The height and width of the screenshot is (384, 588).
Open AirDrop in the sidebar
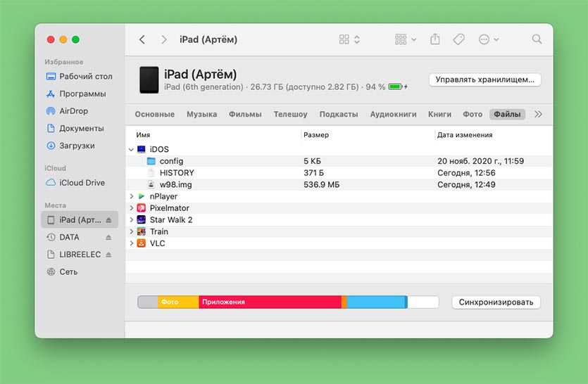pyautogui.click(x=73, y=111)
